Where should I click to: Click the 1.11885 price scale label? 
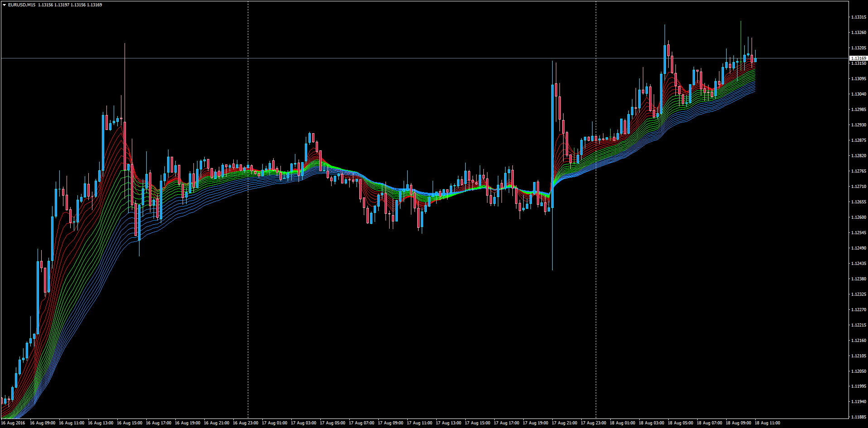click(x=859, y=417)
